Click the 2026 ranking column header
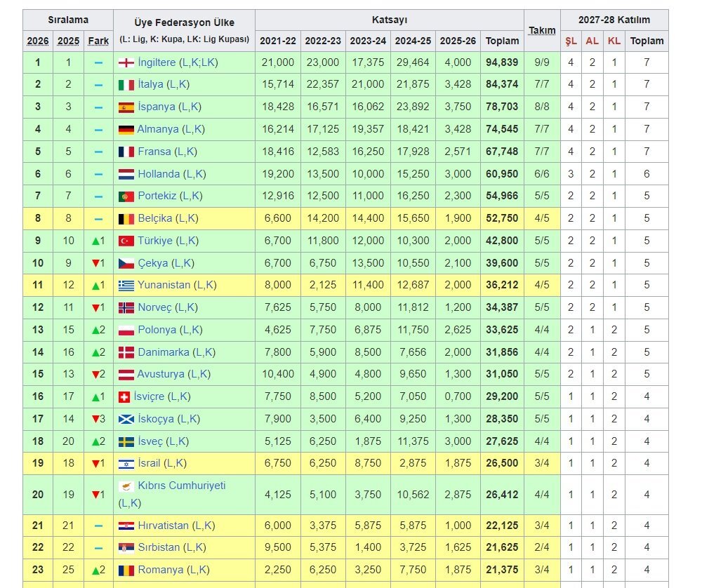Screen dimensions: 702x588 point(38,41)
